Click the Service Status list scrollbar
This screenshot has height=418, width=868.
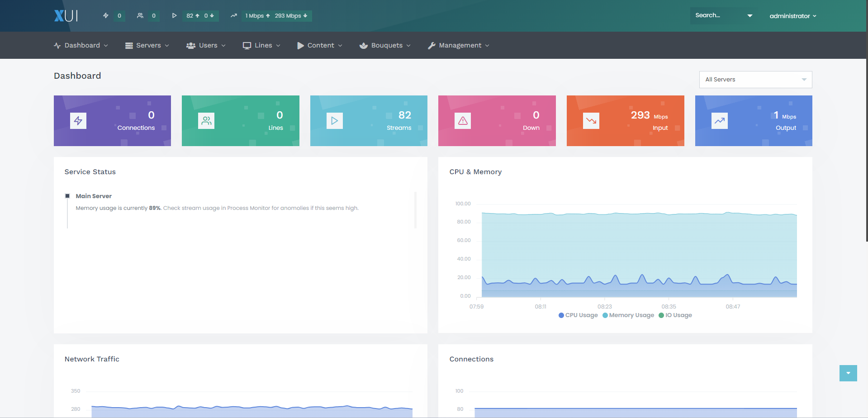[x=415, y=210]
